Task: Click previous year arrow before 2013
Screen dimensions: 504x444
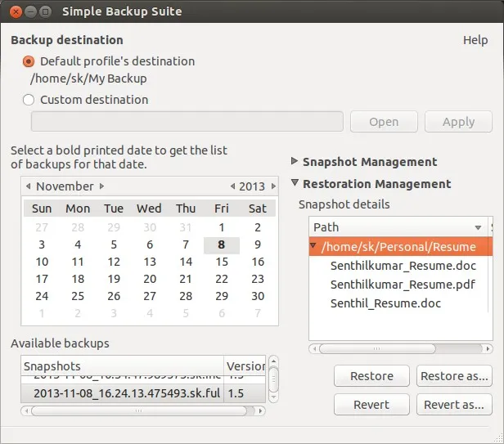Action: [232, 186]
